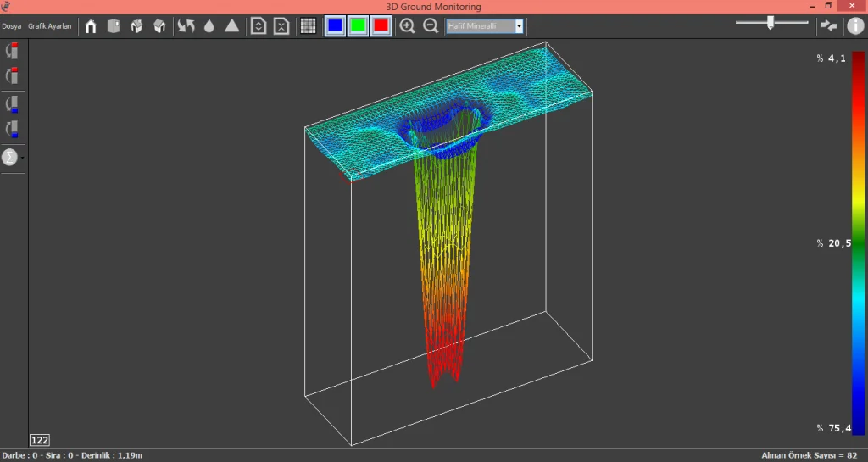Toggle the green color channel button
Image resolution: width=868 pixels, height=462 pixels.
(358, 25)
